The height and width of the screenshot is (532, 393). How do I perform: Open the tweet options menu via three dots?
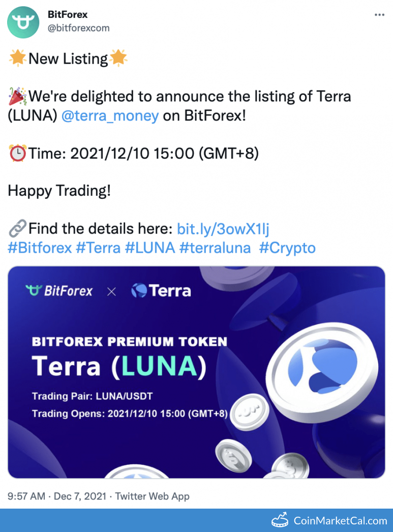coord(379,15)
